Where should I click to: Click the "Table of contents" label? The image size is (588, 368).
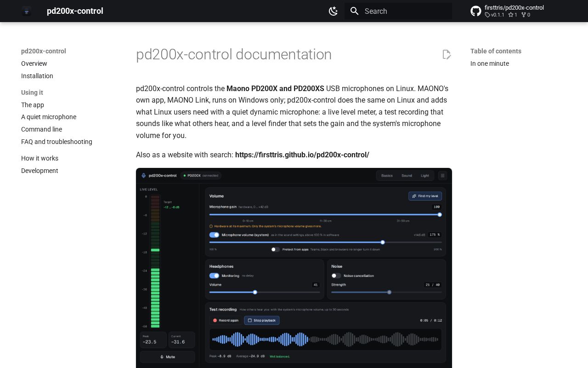pos(496,51)
